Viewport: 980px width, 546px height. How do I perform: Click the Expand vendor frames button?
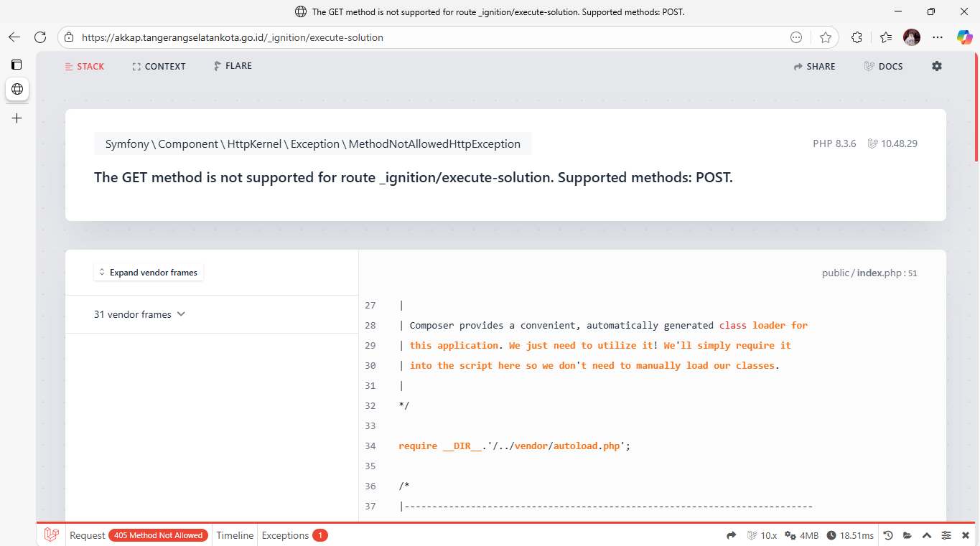pyautogui.click(x=148, y=273)
